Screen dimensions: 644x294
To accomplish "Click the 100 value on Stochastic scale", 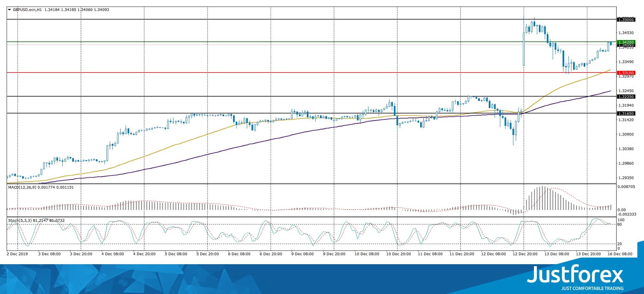I will point(621,220).
